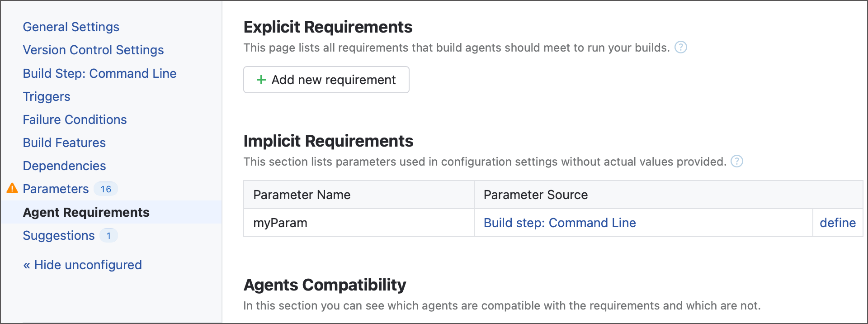The width and height of the screenshot is (868, 324).
Task: Open Failure Conditions
Action: (x=75, y=119)
